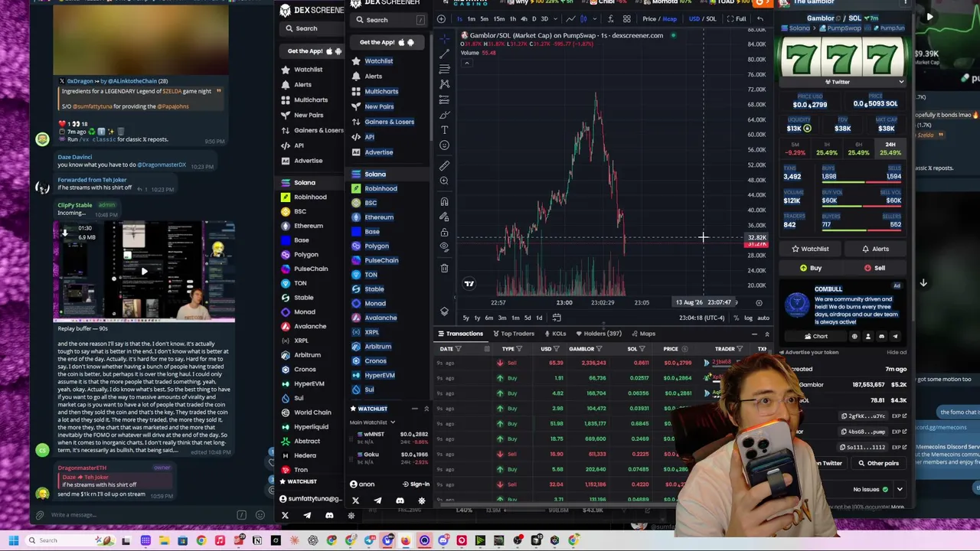Open X link in front sidebar footer
980x551 pixels.
[x=355, y=500]
